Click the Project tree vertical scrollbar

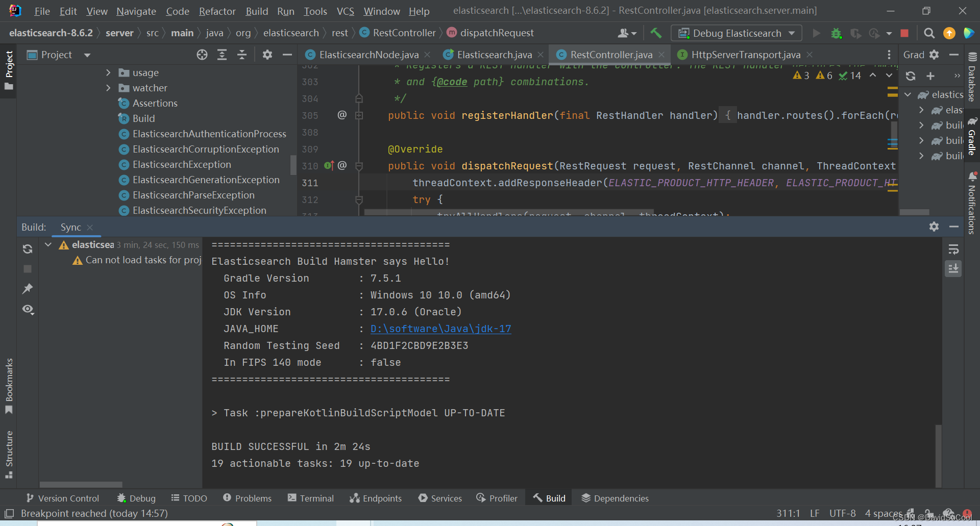[x=293, y=165]
